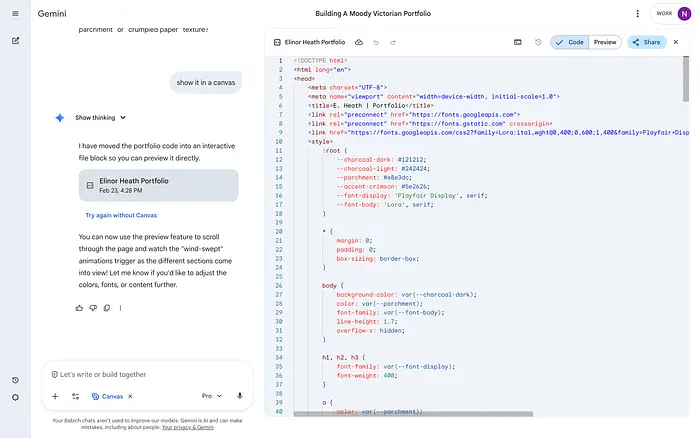
Task: Open the console panel icon in canvas toolbar
Action: (x=517, y=43)
